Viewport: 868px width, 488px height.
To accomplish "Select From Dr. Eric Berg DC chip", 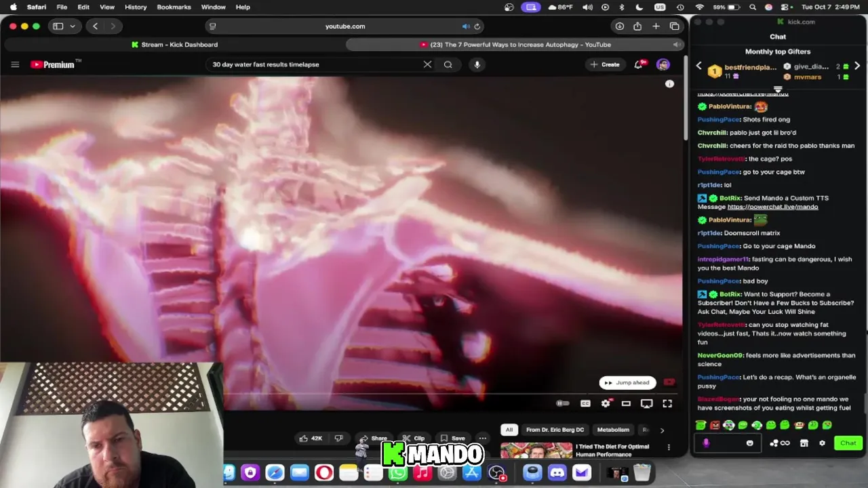I will tap(555, 430).
